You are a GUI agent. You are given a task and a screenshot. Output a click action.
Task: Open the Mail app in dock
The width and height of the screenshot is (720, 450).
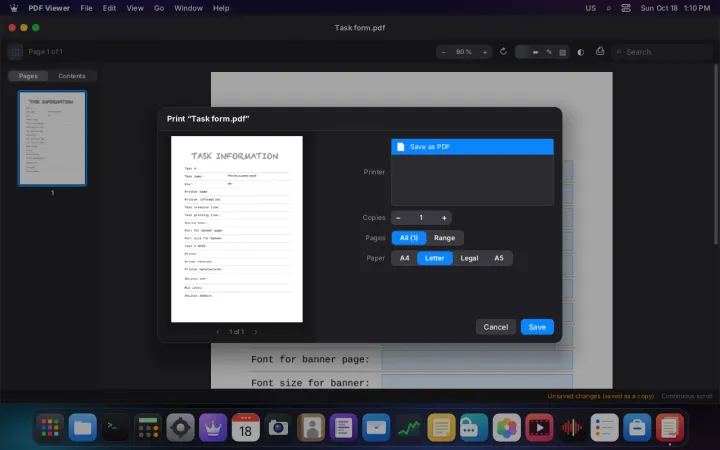tap(376, 428)
